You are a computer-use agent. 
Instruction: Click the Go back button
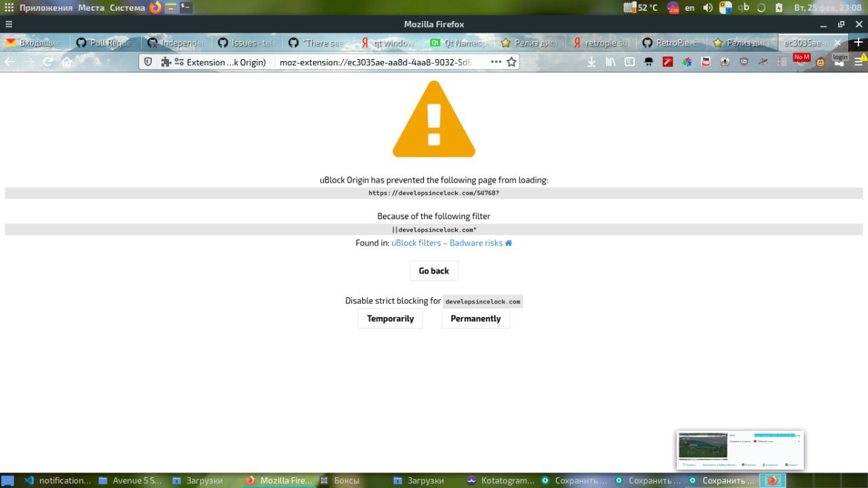click(x=434, y=271)
